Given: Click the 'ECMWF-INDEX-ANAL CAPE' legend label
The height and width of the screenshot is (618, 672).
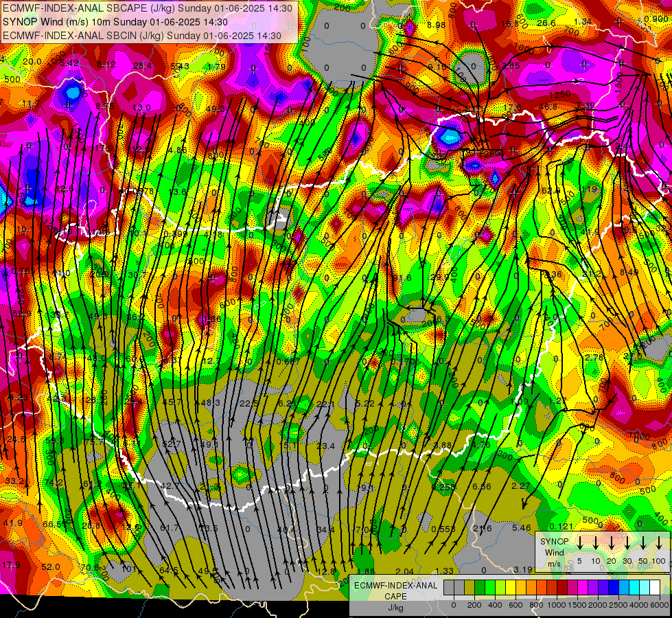Looking at the screenshot, I should (x=395, y=591).
